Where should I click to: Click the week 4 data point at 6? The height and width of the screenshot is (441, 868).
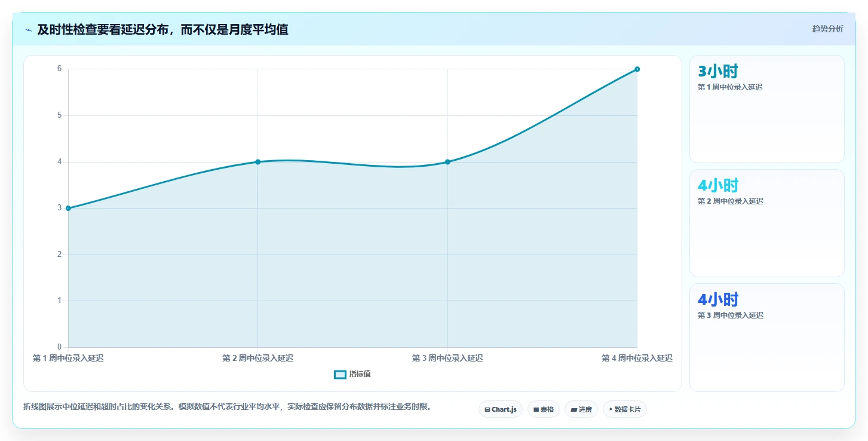pyautogui.click(x=637, y=69)
